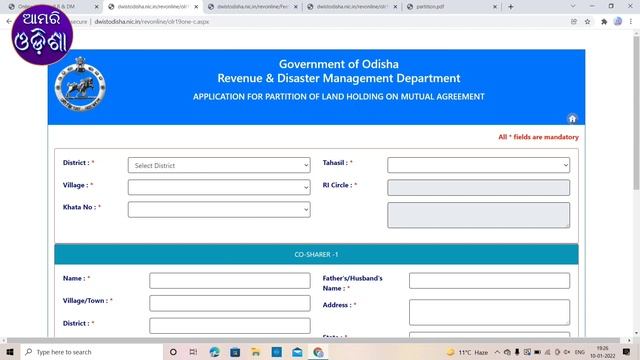Screen dimensions: 640x360
Task: Focus the Father's/Husband's Name field
Action: (489, 281)
